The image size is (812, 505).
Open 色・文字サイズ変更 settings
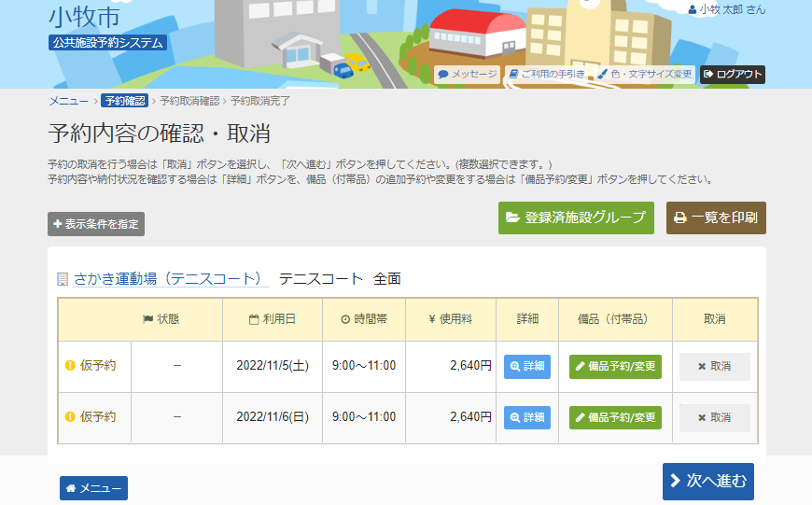point(645,74)
